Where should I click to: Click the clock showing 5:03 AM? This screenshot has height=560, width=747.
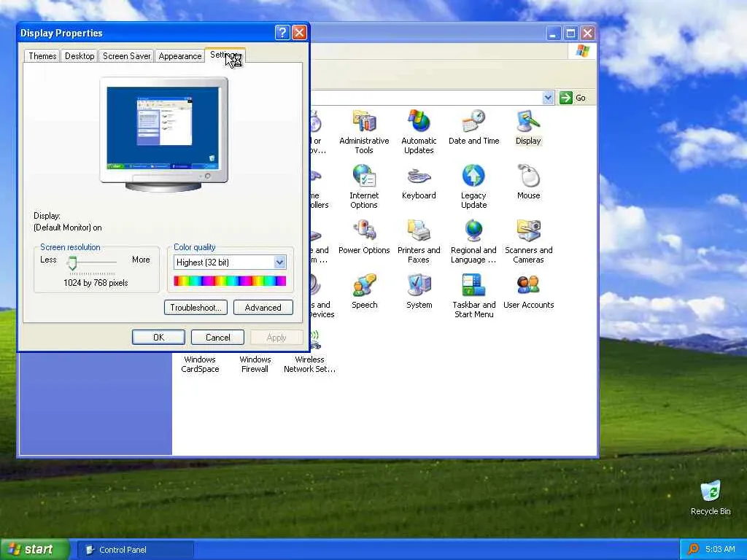pos(720,549)
